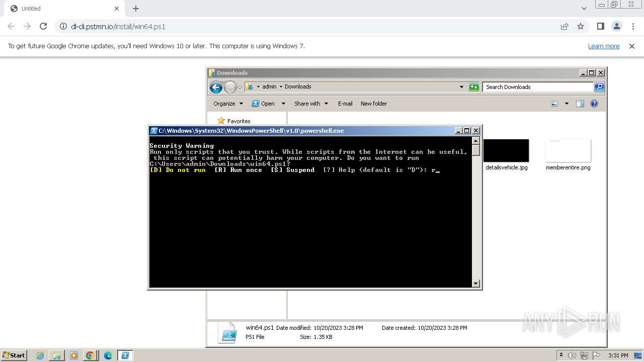Viewport: 644px width, 362px height.
Task: Close the Untitled tab
Action: tap(117, 9)
